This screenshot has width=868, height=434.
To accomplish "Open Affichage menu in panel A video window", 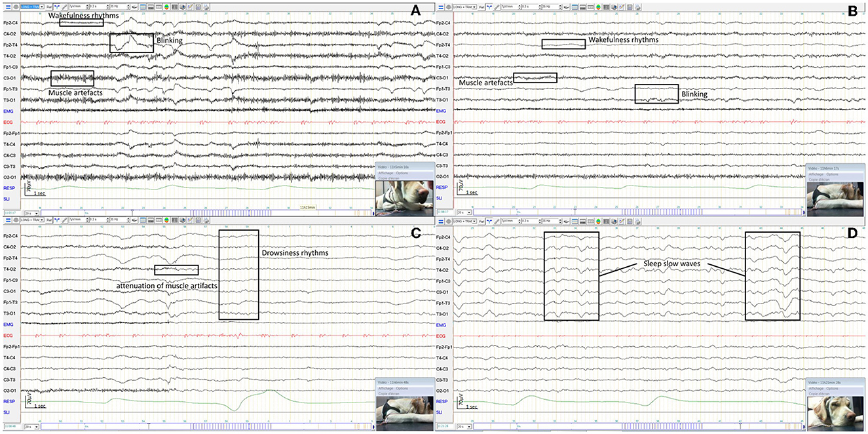I will coord(386,173).
